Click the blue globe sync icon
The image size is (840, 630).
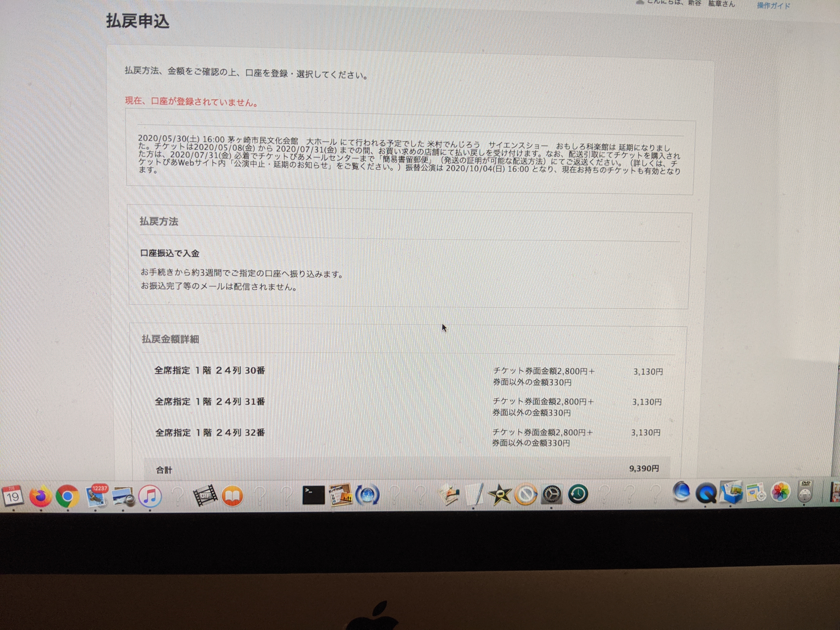367,495
